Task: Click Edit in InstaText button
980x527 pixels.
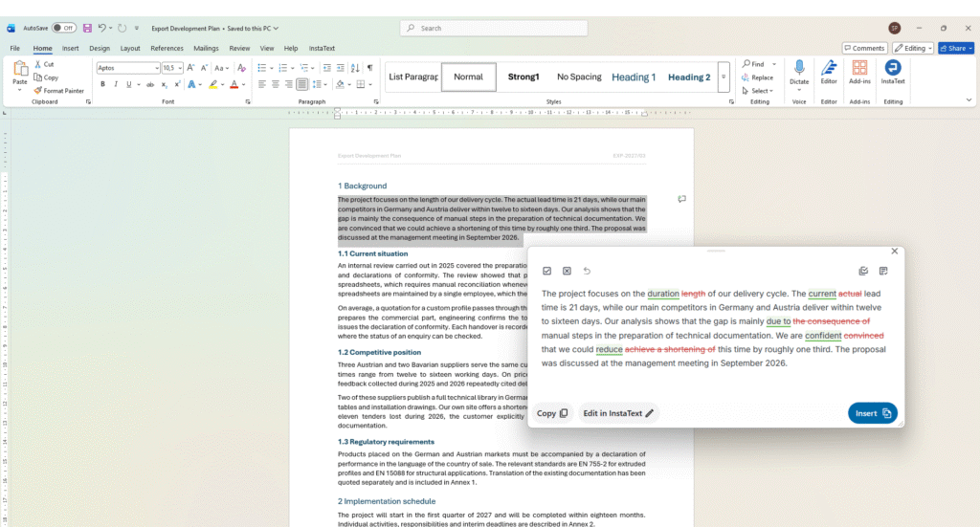Action: 618,413
